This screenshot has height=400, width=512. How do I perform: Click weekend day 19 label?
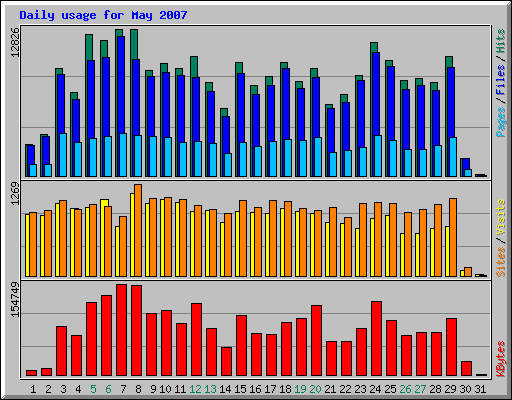300,389
